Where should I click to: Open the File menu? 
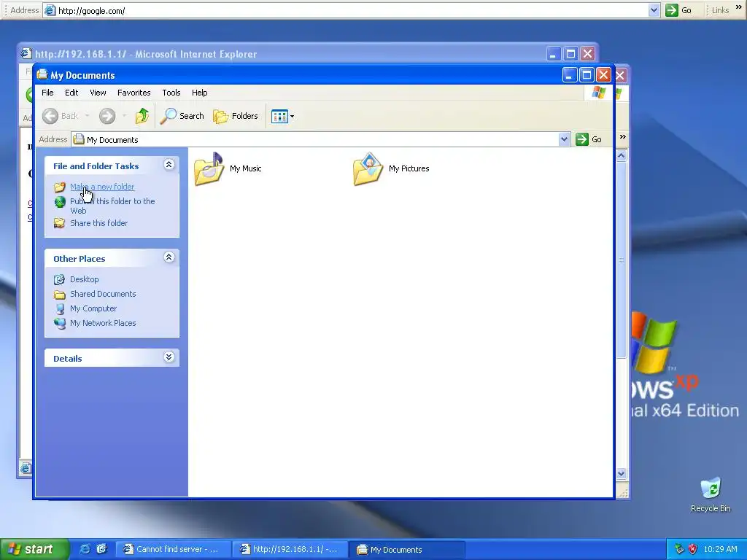47,93
